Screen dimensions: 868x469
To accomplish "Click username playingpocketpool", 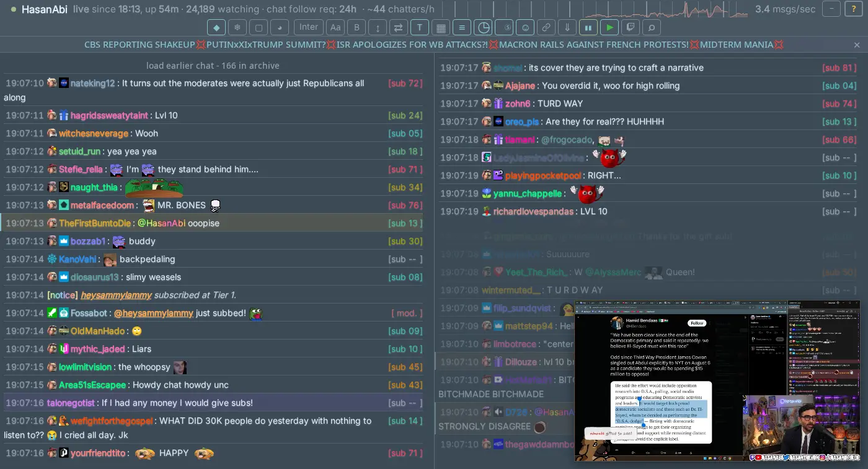I will point(543,175).
